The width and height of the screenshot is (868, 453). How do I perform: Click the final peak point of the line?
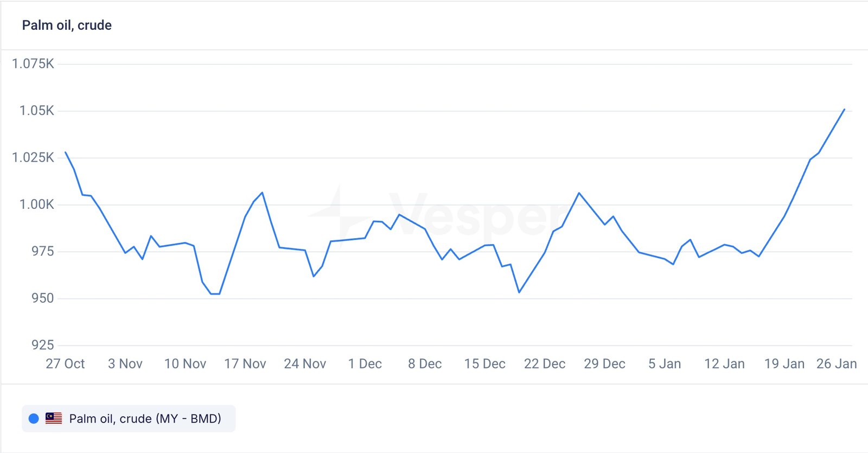844,110
